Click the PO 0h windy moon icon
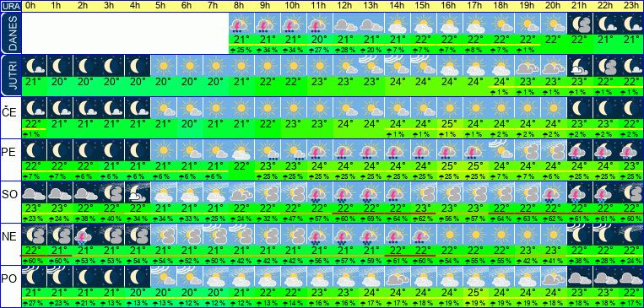 click(x=34, y=277)
